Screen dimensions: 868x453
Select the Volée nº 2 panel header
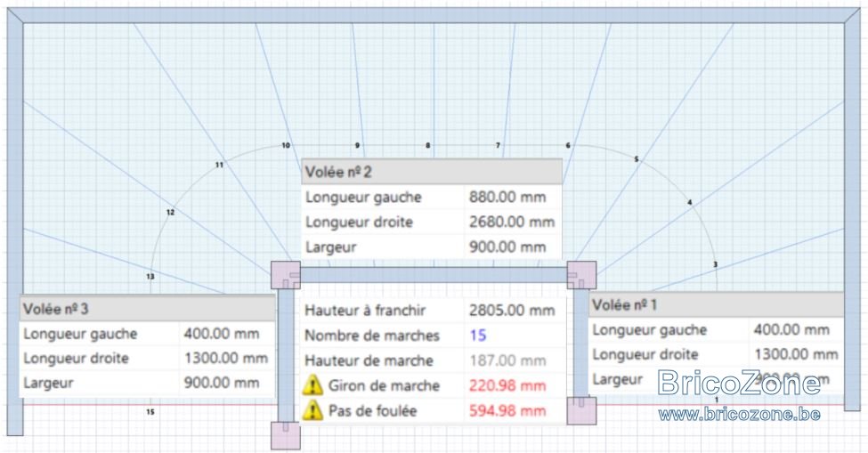[x=432, y=172]
